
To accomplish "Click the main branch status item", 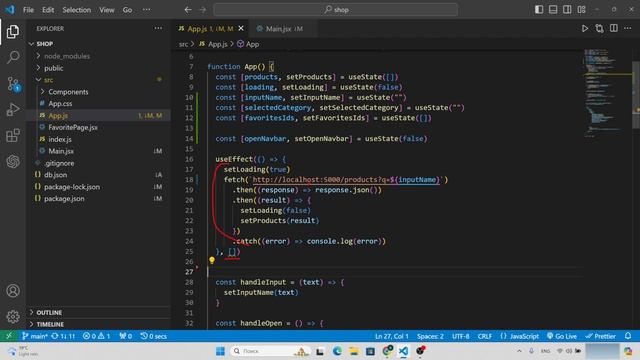I will pyautogui.click(x=35, y=336).
